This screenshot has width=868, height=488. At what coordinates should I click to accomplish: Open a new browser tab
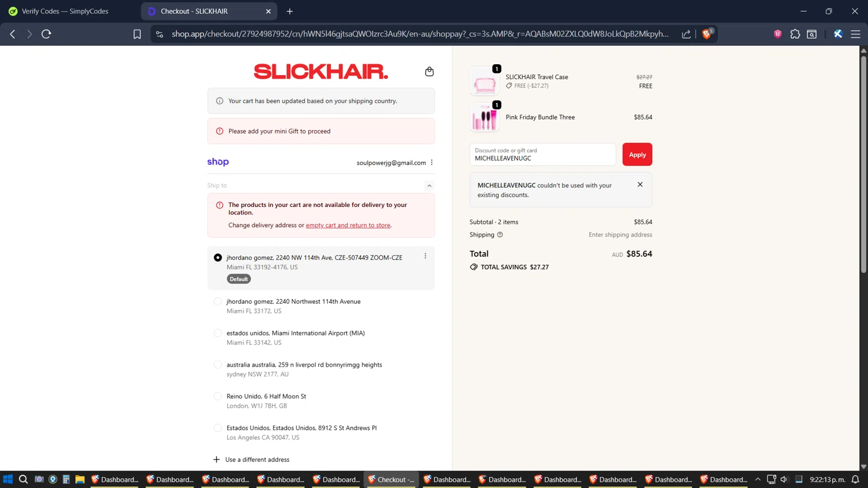click(290, 11)
